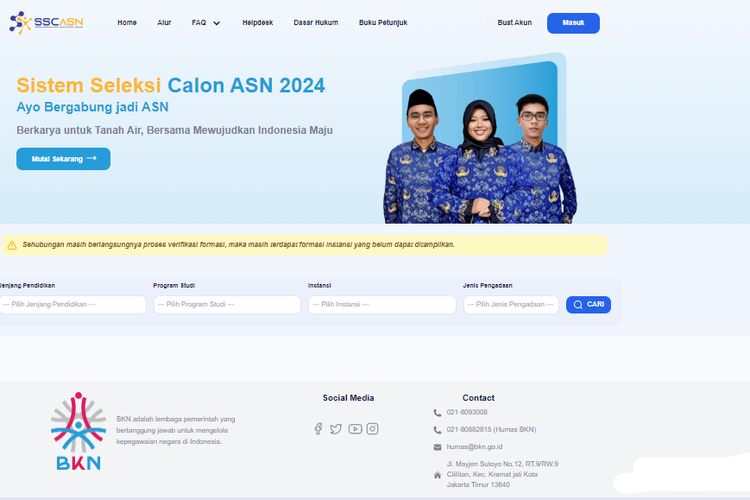This screenshot has height=500, width=750.
Task: Open the Pilih Instansi dropdown
Action: tap(382, 304)
